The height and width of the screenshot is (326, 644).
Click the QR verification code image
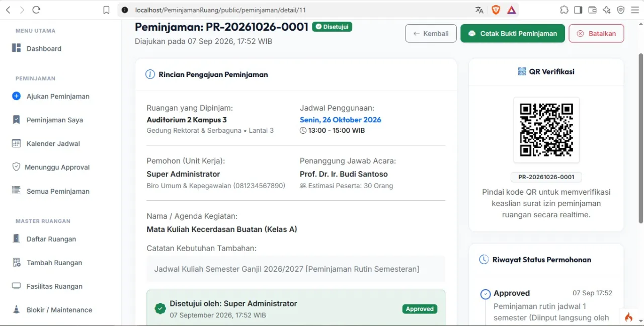click(546, 130)
